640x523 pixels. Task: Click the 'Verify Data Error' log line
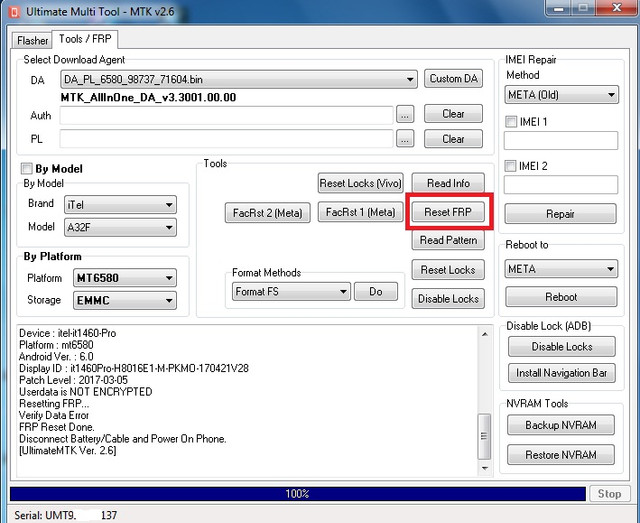[54, 415]
